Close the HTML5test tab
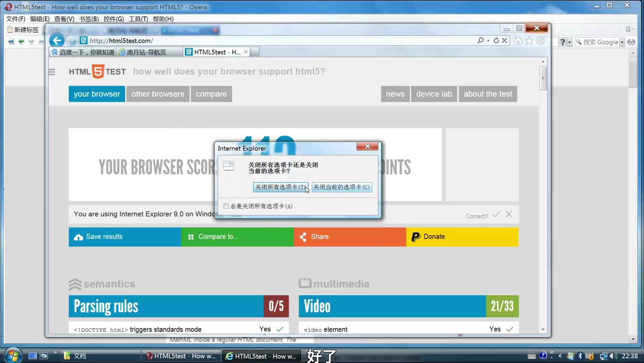The height and width of the screenshot is (363, 644). pos(246,52)
